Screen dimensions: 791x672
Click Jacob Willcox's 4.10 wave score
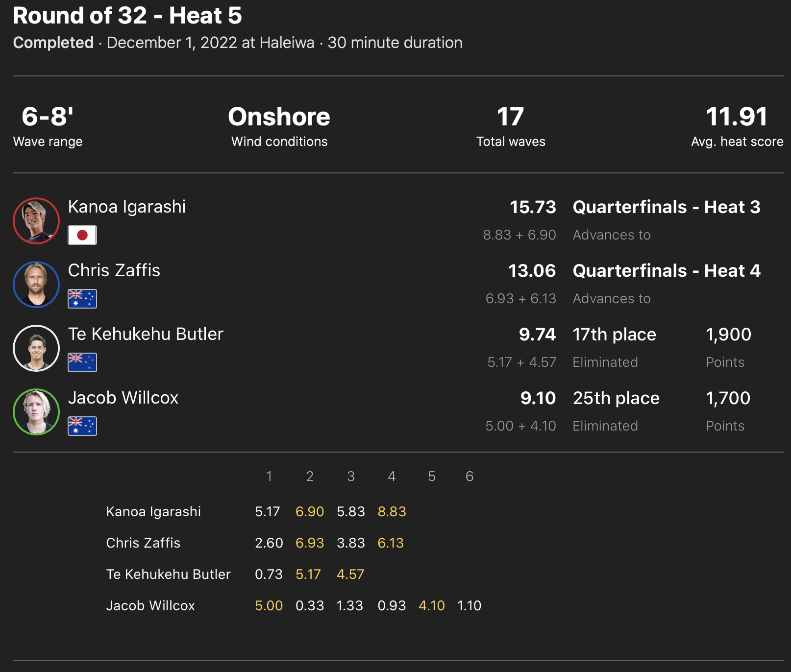(x=431, y=606)
